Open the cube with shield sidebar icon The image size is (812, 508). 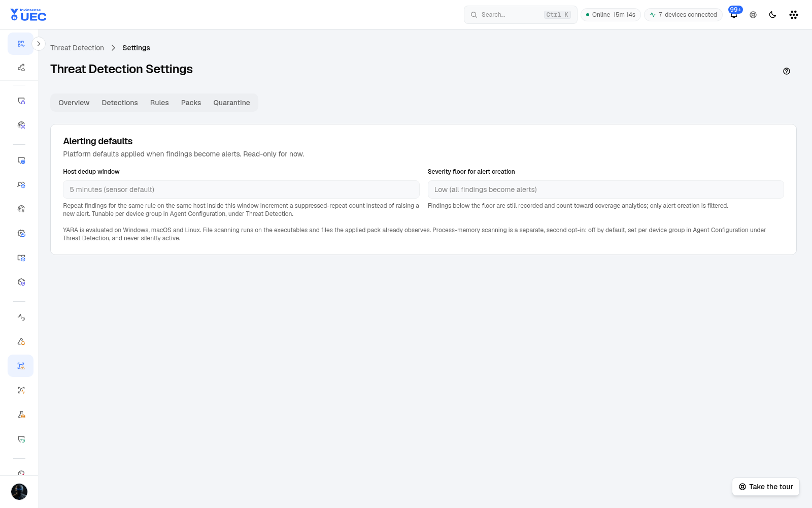click(21, 282)
